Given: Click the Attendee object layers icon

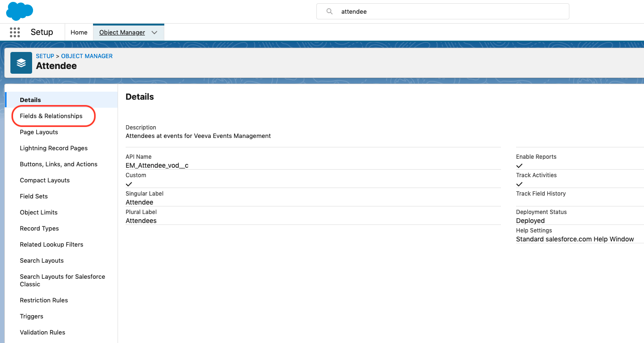Looking at the screenshot, I should click(x=21, y=63).
